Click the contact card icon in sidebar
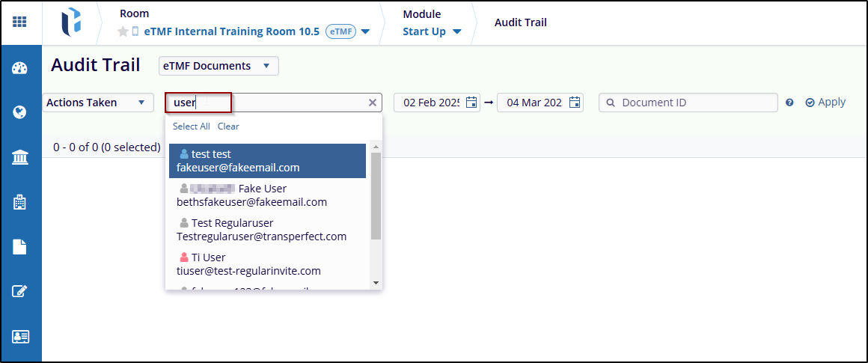 (x=20, y=336)
